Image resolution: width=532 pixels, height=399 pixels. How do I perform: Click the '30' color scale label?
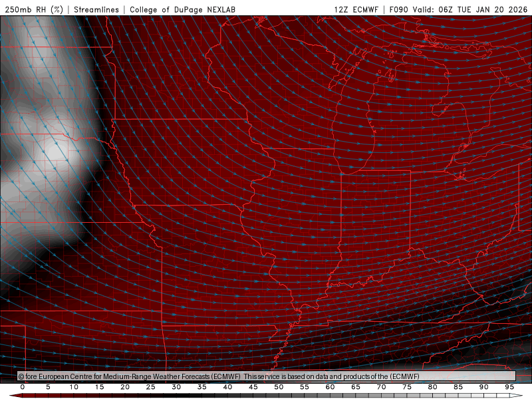[176, 387]
